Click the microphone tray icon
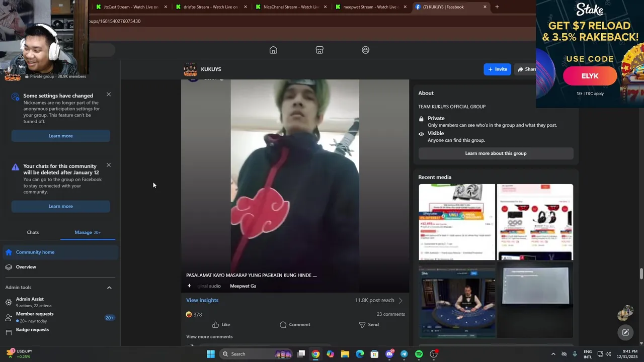This screenshot has width=644, height=362. point(575,354)
